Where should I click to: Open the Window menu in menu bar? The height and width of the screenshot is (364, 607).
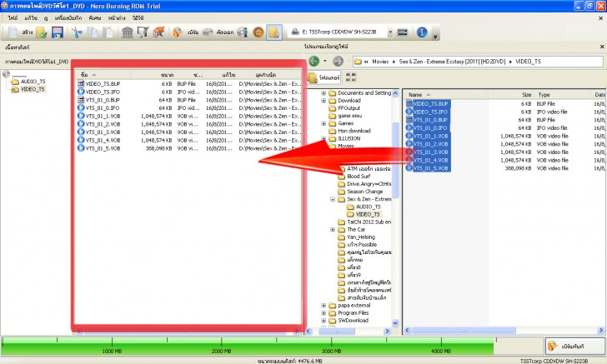tap(117, 17)
